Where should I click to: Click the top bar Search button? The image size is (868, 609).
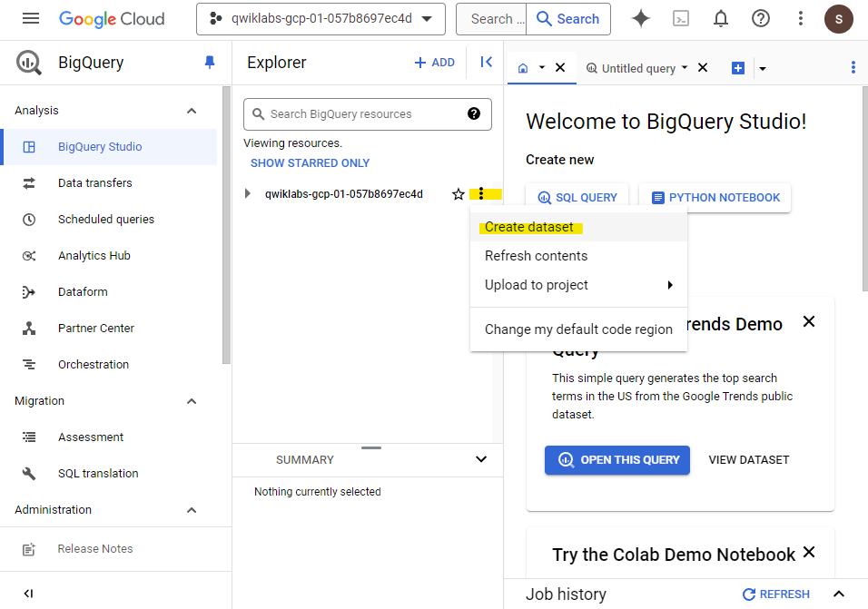tap(568, 19)
